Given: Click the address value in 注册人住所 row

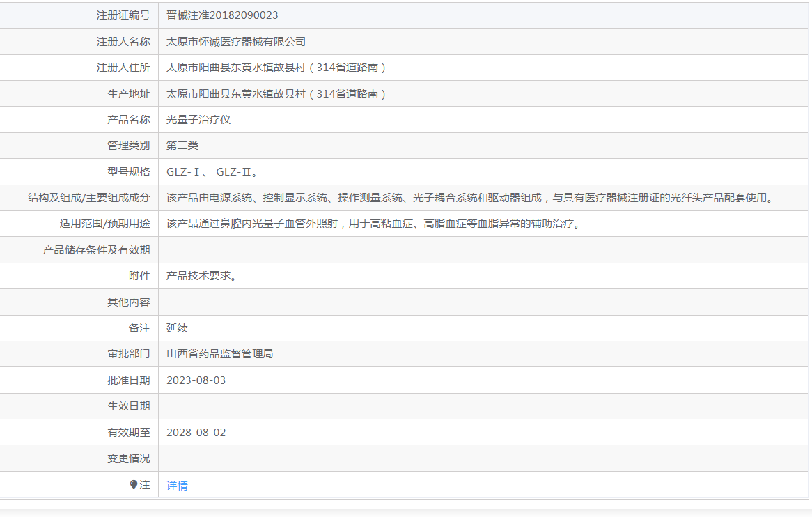Looking at the screenshot, I should click(x=276, y=68).
